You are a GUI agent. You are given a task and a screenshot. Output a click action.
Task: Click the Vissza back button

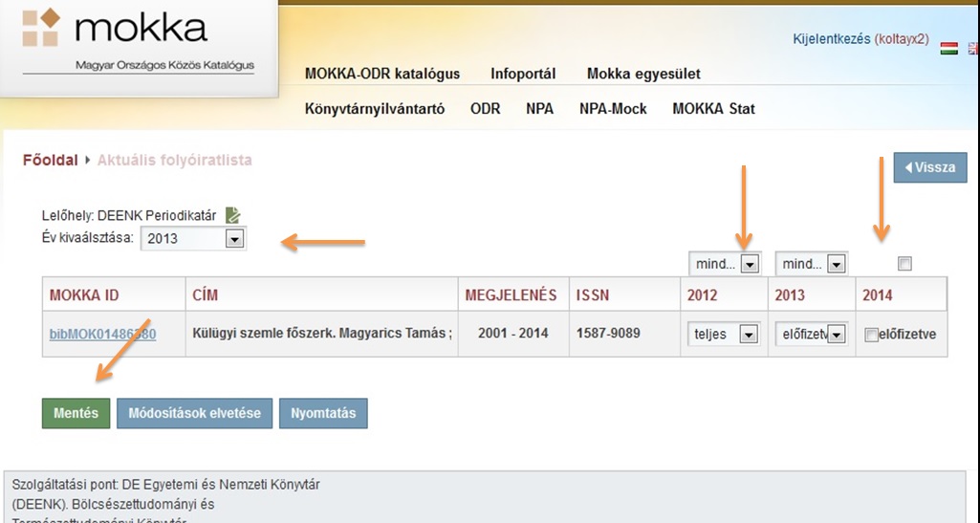930,167
